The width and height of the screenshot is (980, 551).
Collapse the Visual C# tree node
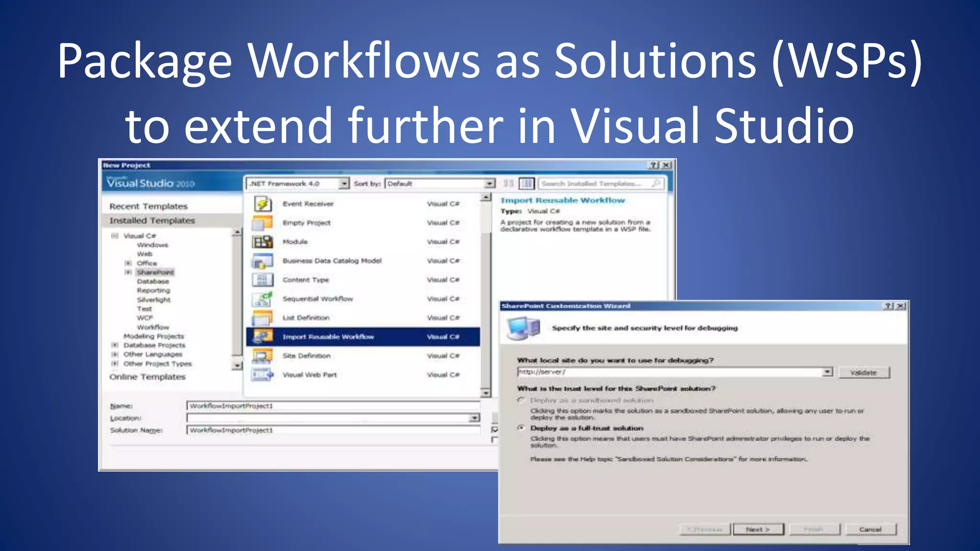pyautogui.click(x=115, y=236)
